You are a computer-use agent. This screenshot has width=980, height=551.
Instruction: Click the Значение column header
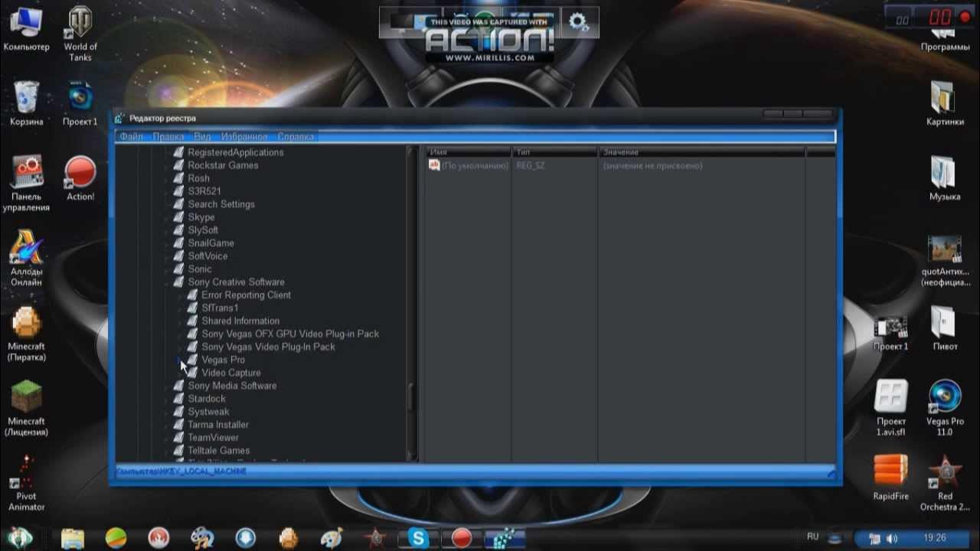[x=701, y=152]
